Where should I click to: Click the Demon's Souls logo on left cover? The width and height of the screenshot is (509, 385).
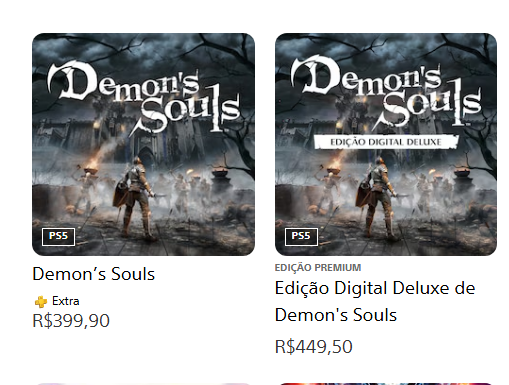pyautogui.click(x=144, y=97)
